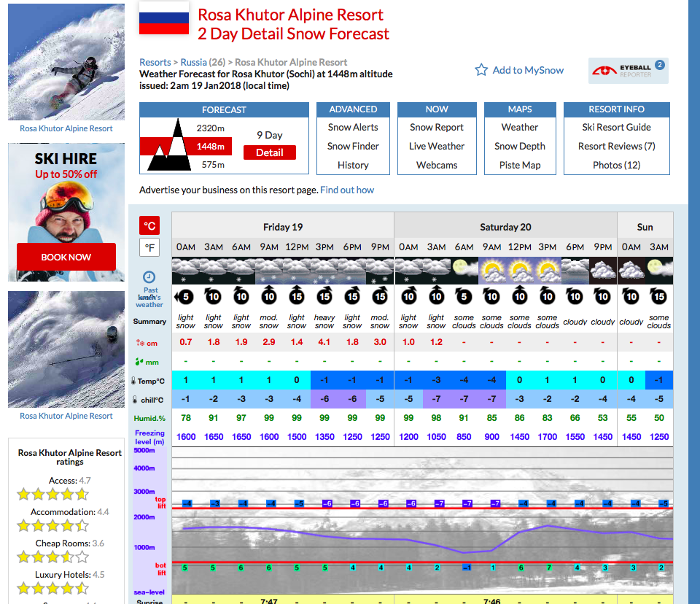Click the Temp°C thermometer icon
Image resolution: width=700 pixels, height=604 pixels.
pyautogui.click(x=133, y=381)
